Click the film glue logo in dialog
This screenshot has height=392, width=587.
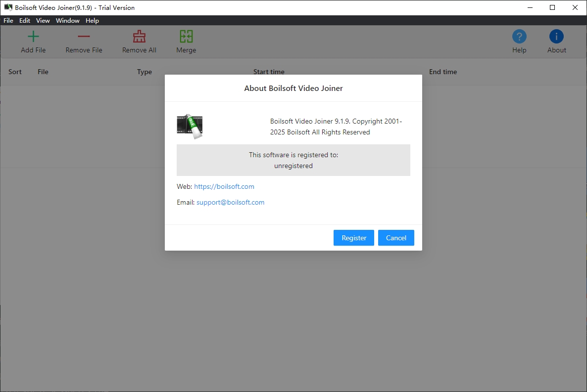[190, 127]
